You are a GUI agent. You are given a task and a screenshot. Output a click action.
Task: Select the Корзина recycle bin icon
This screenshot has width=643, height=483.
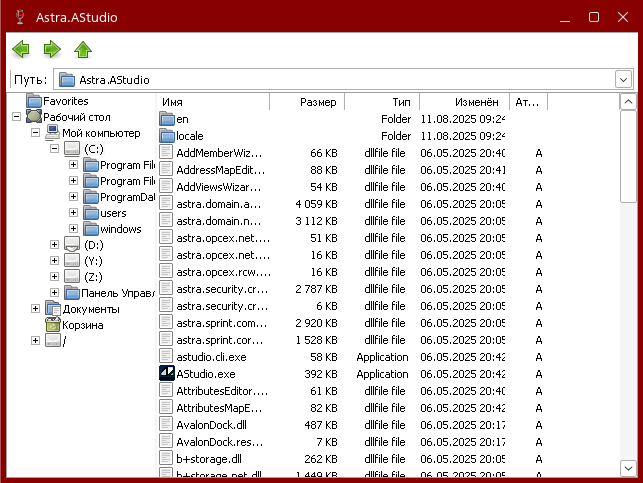coord(52,324)
